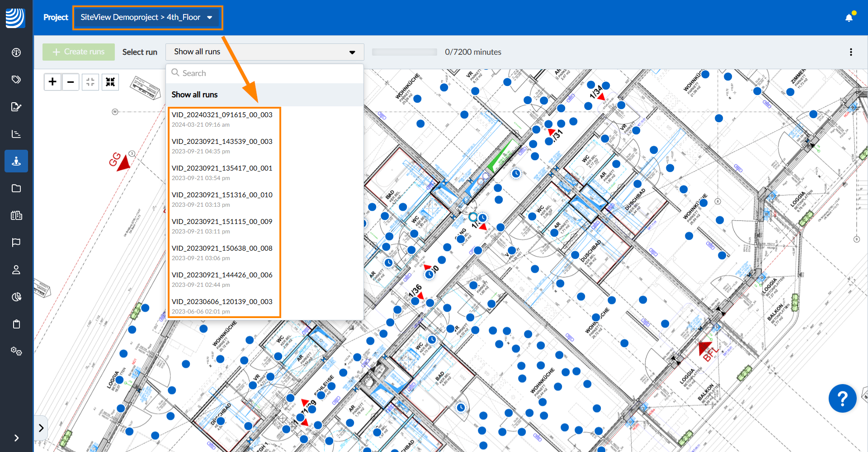The image size is (868, 452).
Task: Click the run Search input field
Action: (267, 73)
